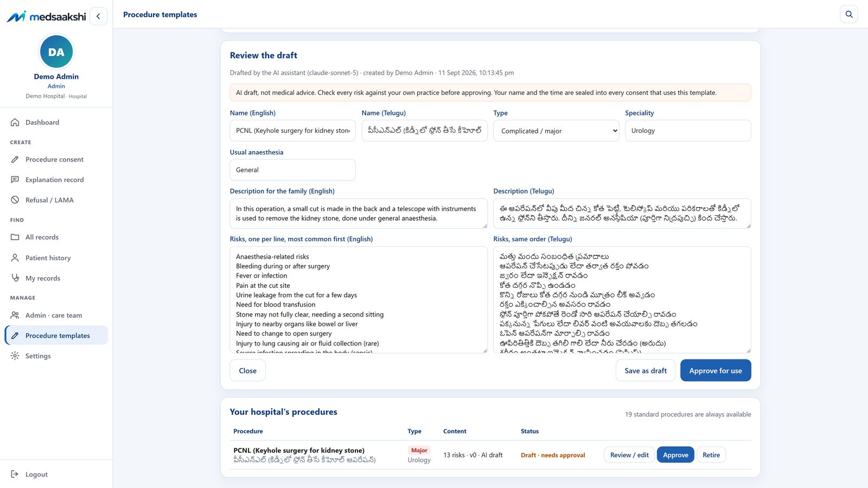Select Refusal / LAMA menu item
Screen dimensions: 868x488
coord(56,200)
